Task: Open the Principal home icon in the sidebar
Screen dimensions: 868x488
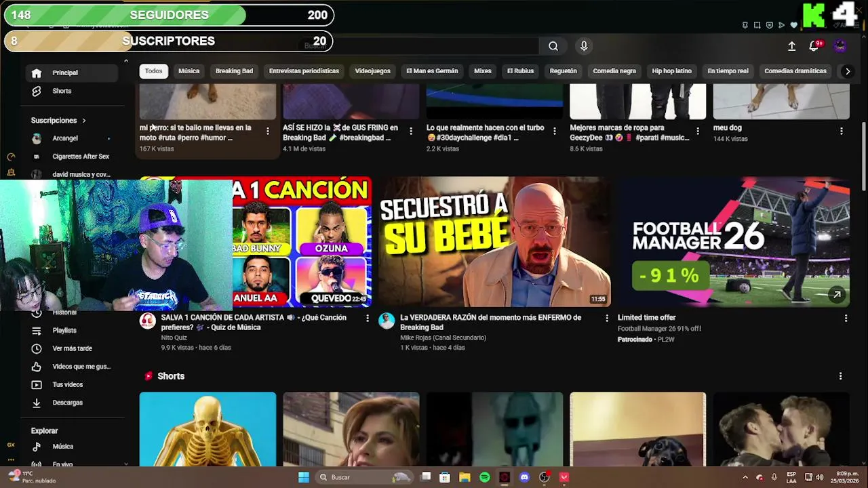Action: pyautogui.click(x=37, y=73)
